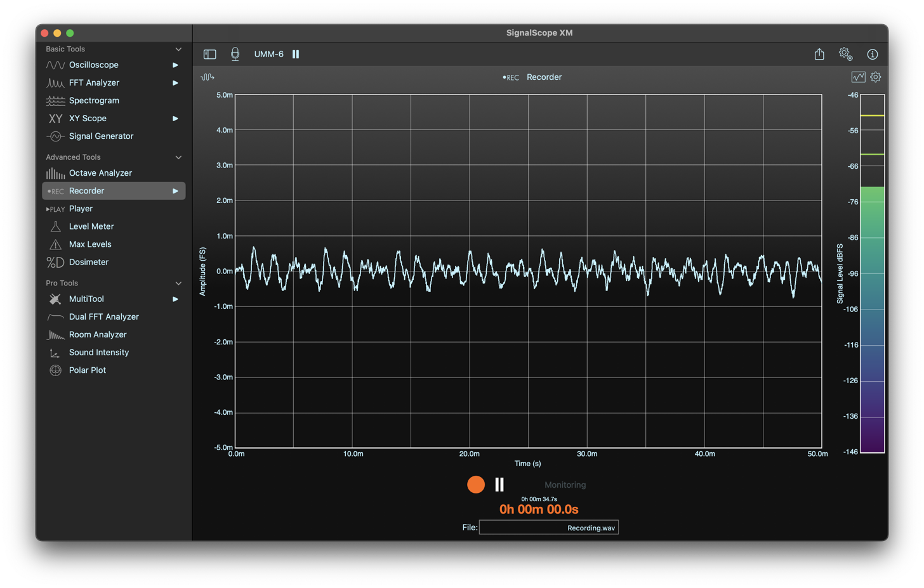The image size is (924, 588).
Task: Expand the FFT Analyzer submenu arrow
Action: point(175,82)
